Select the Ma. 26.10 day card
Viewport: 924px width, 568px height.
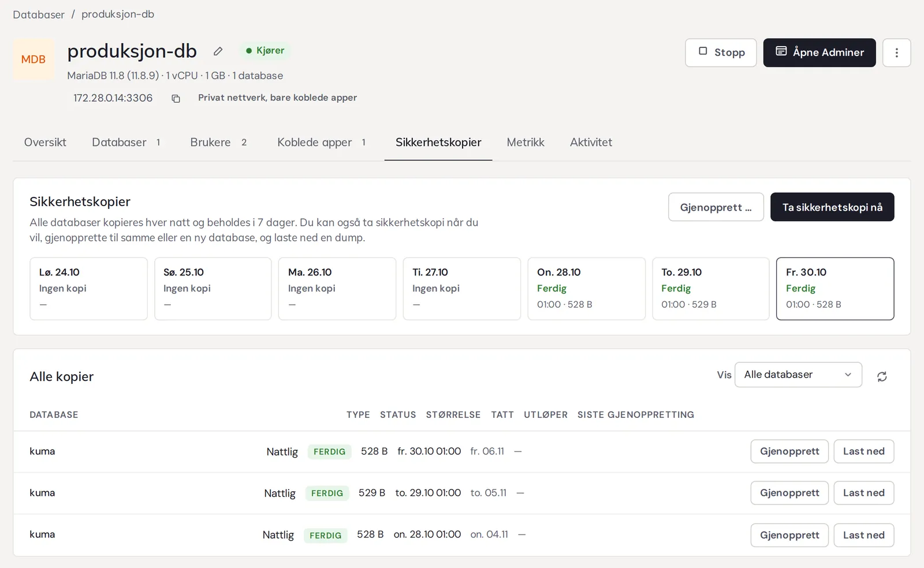pyautogui.click(x=337, y=289)
